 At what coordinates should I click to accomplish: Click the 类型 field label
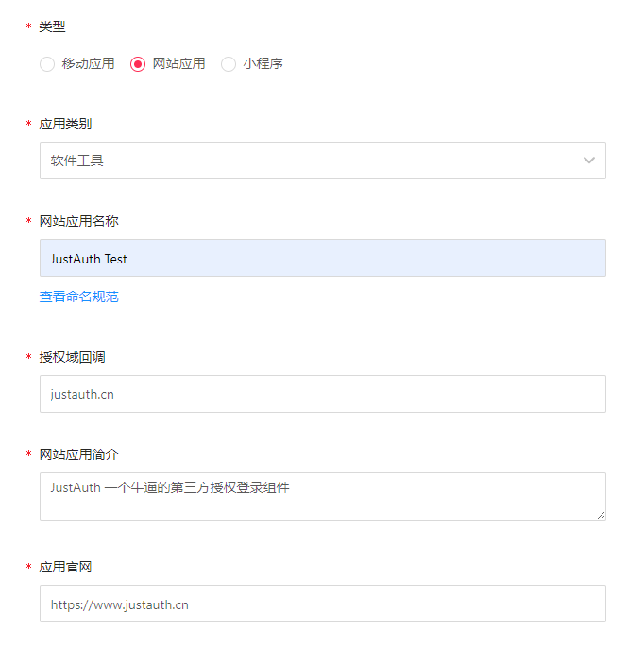(52, 26)
